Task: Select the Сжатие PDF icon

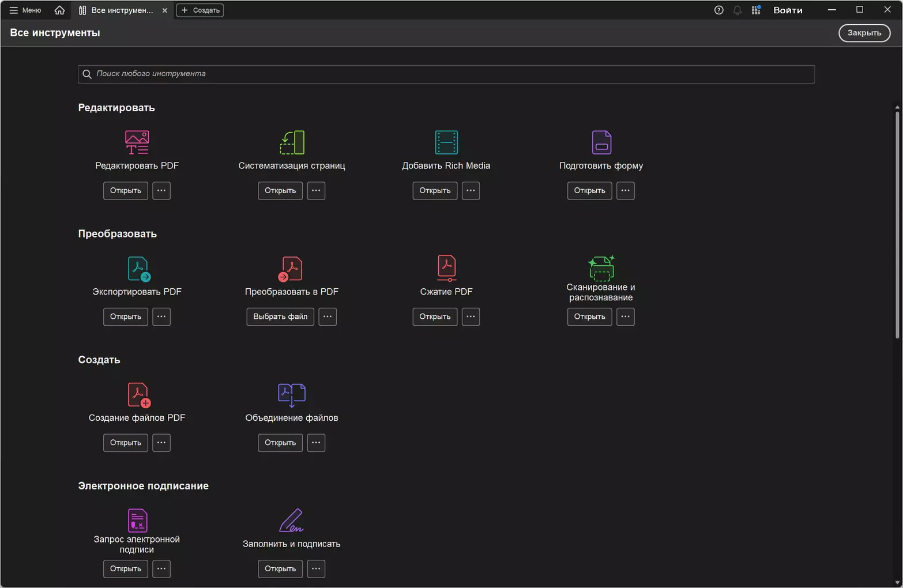Action: pos(446,268)
